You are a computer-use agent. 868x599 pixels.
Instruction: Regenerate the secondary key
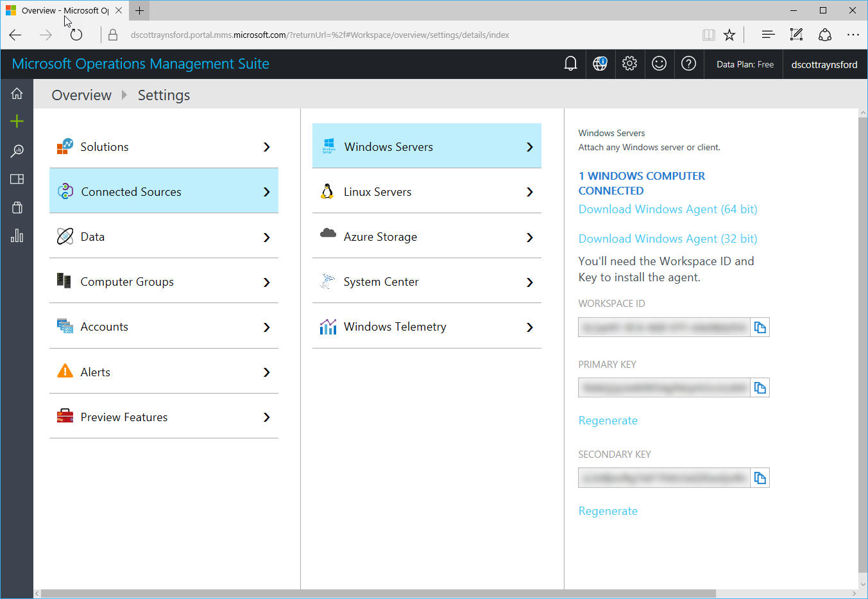coord(608,511)
